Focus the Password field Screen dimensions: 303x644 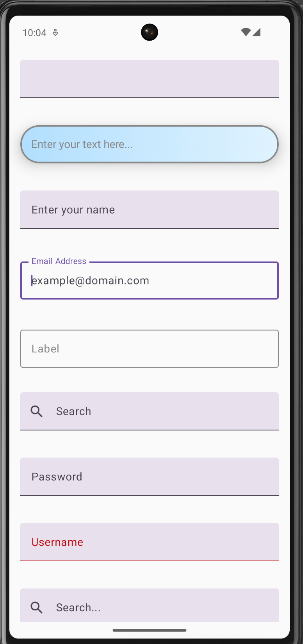point(150,477)
